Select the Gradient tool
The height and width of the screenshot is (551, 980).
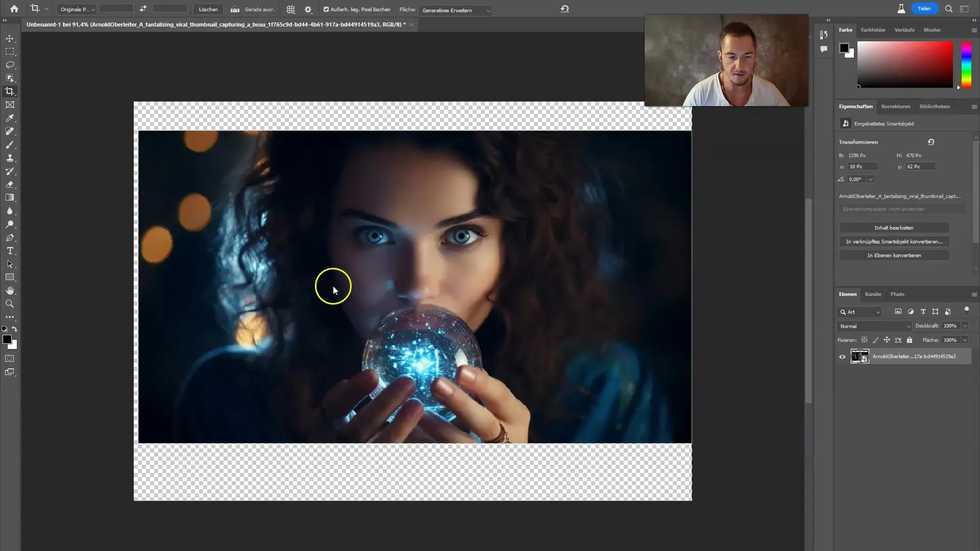(10, 197)
